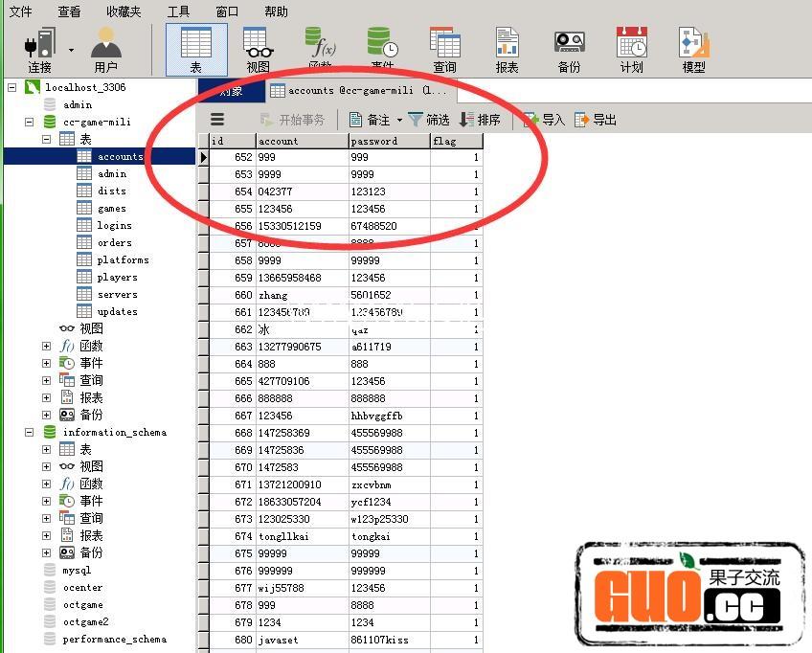Click the 导出 (Export) button
The image size is (812, 653).
tap(596, 120)
